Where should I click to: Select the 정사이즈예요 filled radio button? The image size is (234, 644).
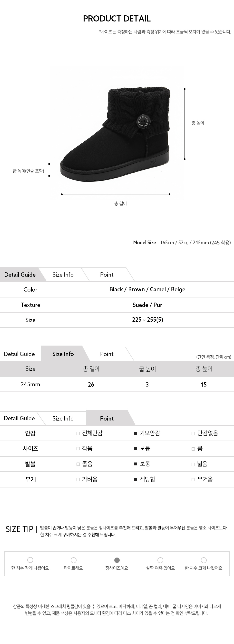[117, 560]
